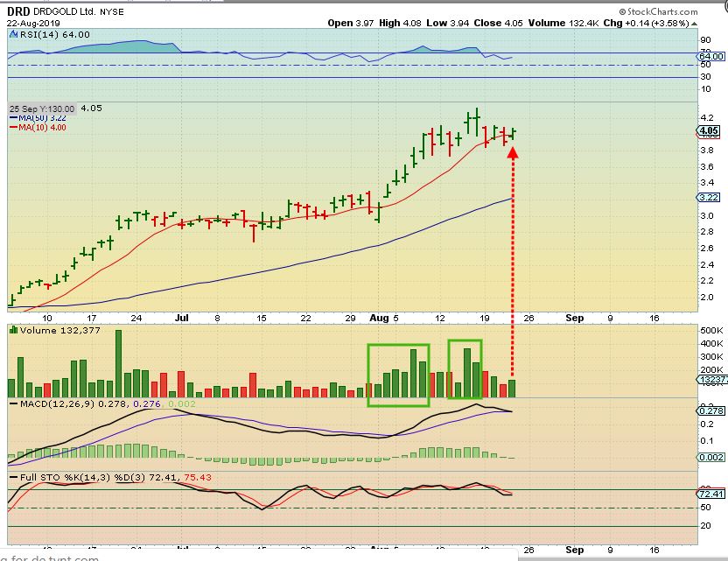Screen dimensions: 728x561
Task: Click the Sep label on the price panel date axis
Action: pyautogui.click(x=574, y=318)
